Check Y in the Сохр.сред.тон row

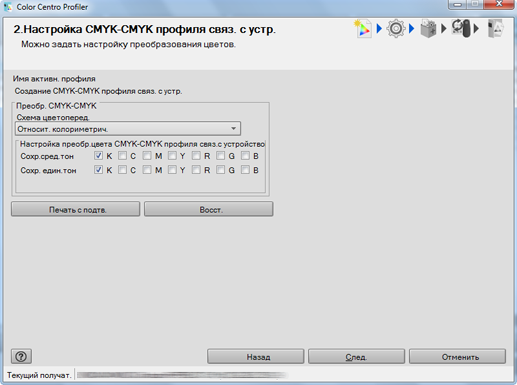point(172,156)
